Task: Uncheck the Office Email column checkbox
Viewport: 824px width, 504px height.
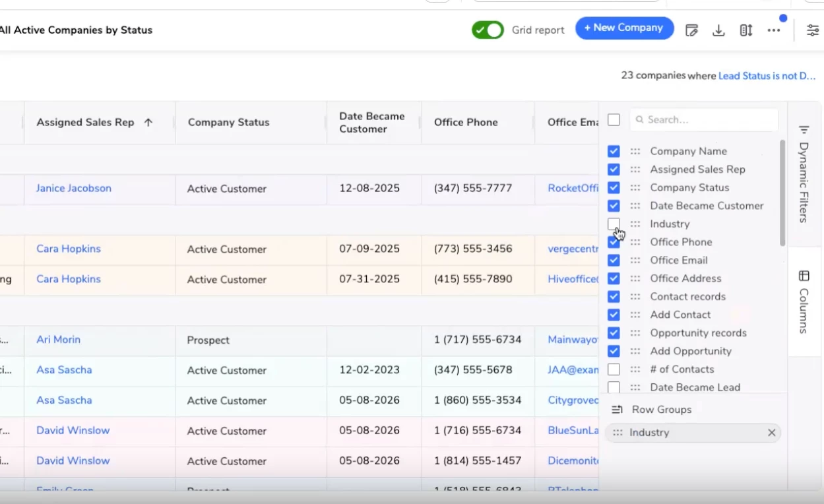Action: point(614,260)
